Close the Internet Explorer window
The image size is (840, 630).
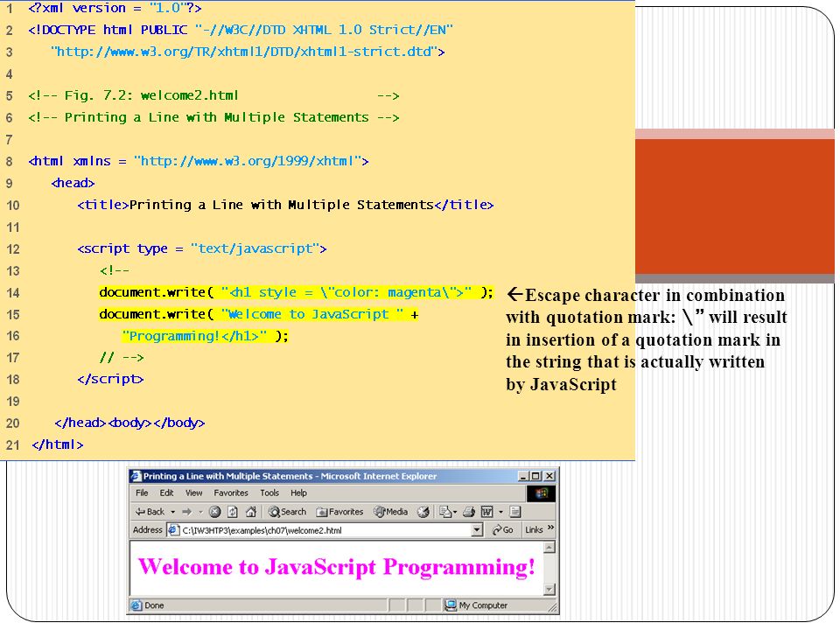click(549, 476)
